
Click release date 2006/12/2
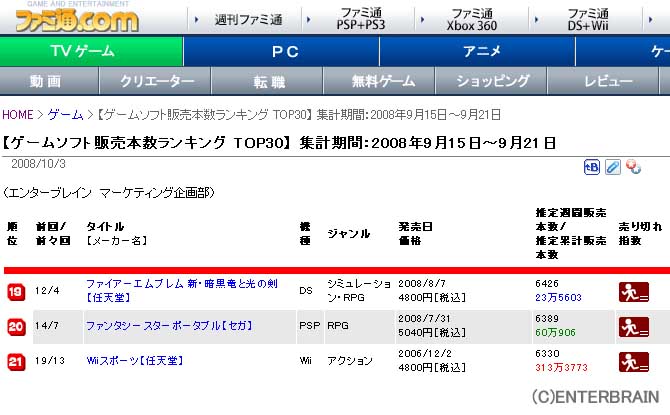(x=425, y=353)
